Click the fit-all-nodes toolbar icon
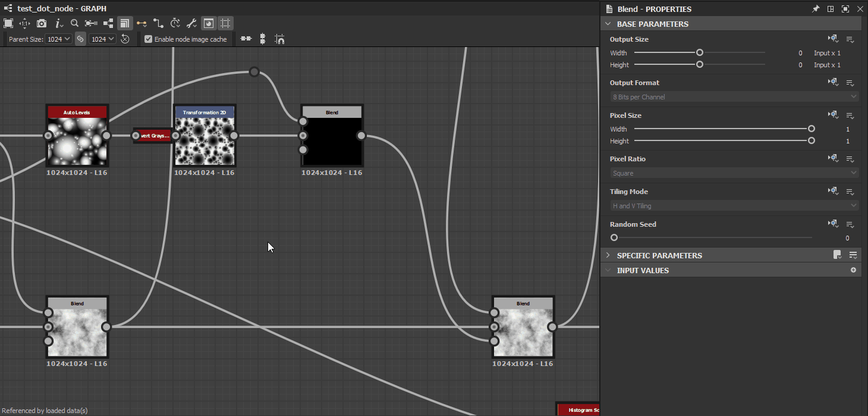The width and height of the screenshot is (868, 416). click(x=8, y=23)
